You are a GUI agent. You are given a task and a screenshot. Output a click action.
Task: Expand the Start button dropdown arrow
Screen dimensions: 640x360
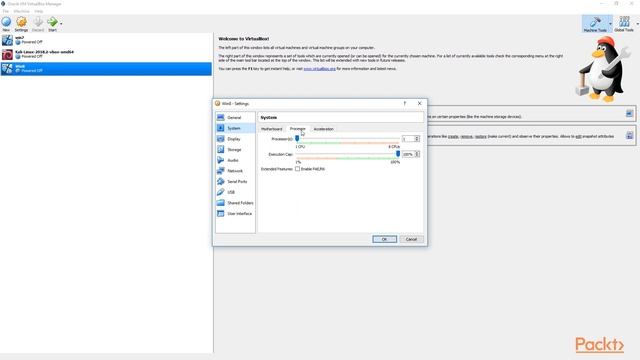coord(61,24)
